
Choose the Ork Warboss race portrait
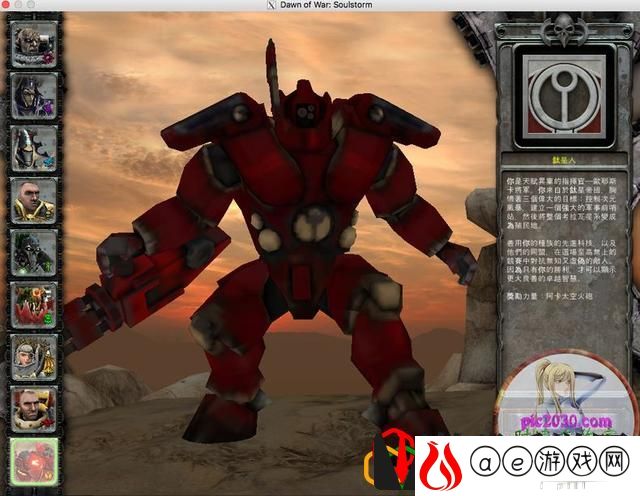(x=34, y=305)
